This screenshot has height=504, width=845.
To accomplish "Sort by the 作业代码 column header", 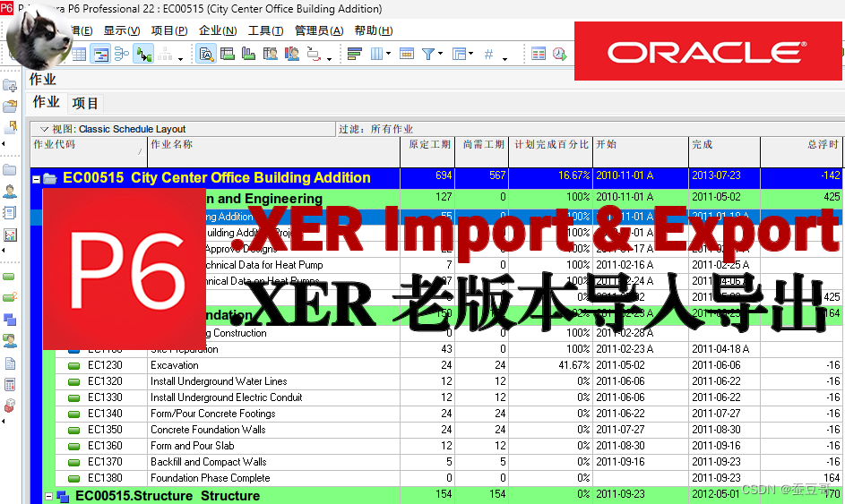I will point(89,152).
